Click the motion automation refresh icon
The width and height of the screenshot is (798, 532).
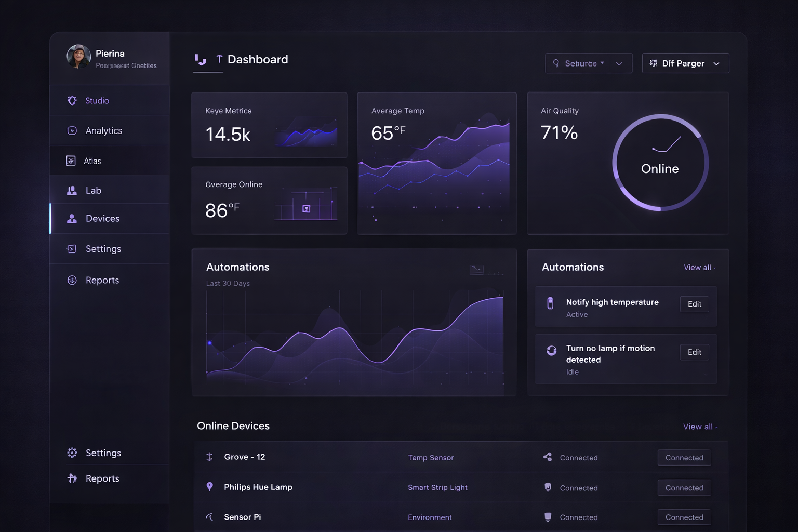(551, 351)
